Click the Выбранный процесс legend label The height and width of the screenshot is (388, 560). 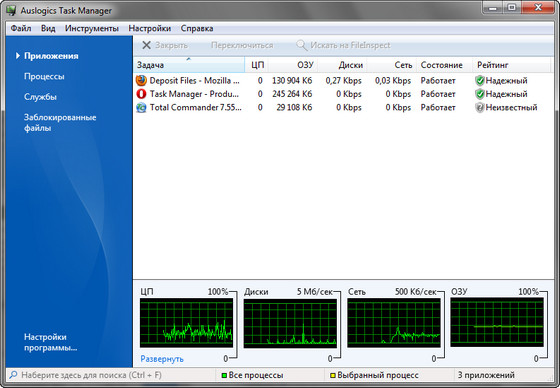click(x=378, y=375)
